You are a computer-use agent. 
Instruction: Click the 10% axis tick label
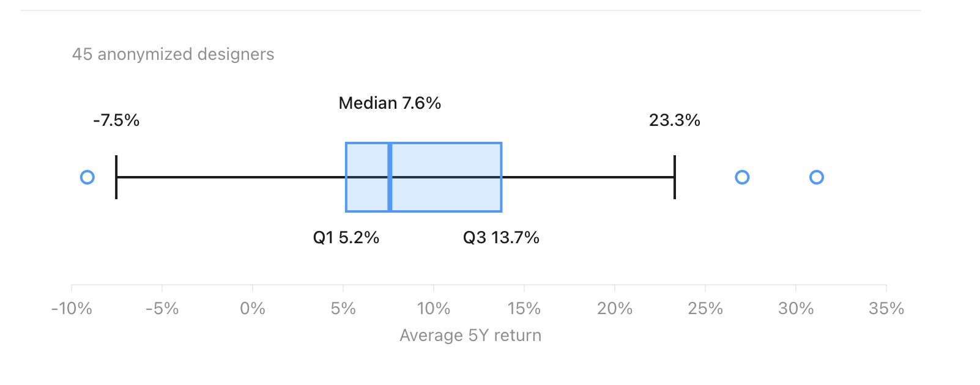(434, 308)
